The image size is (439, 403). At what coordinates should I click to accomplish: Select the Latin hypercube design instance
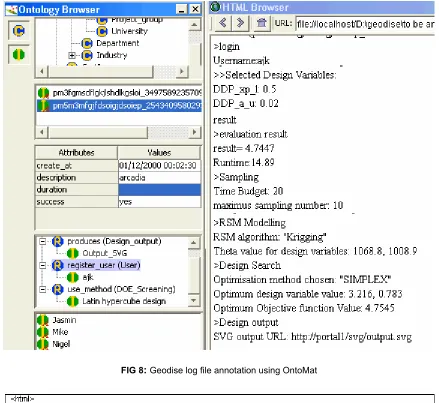[124, 301]
